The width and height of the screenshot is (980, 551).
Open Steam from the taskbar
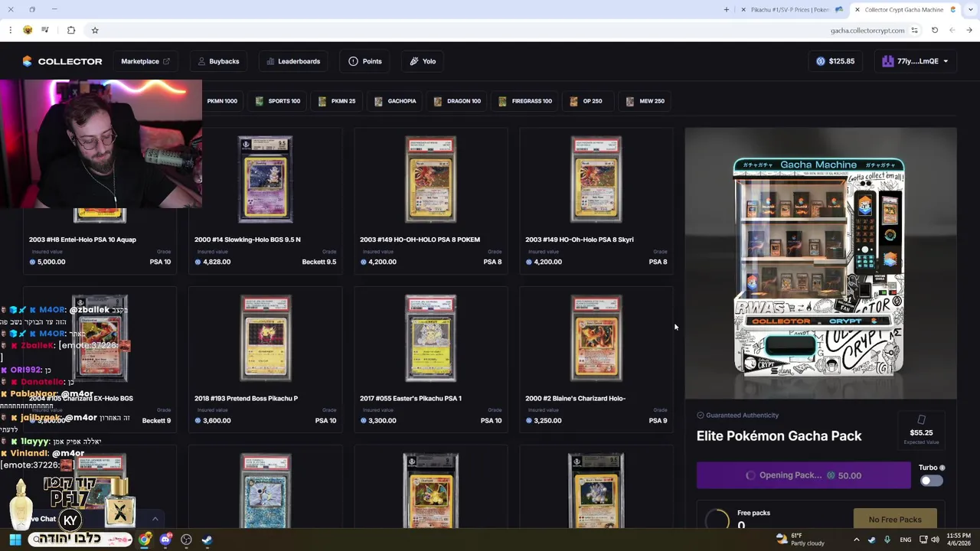pyautogui.click(x=207, y=540)
